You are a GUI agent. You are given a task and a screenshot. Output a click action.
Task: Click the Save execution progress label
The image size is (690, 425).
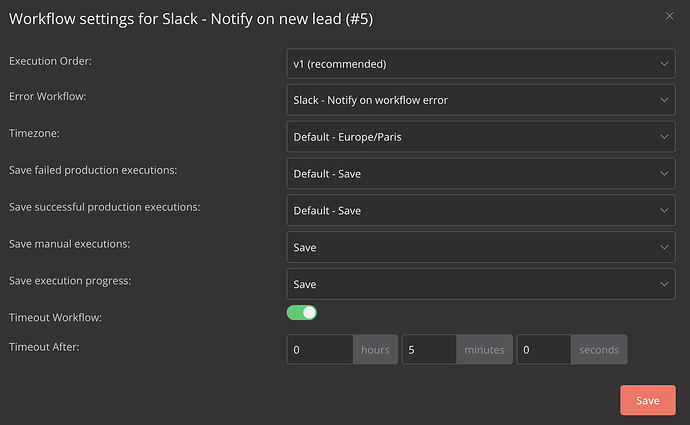tap(70, 281)
